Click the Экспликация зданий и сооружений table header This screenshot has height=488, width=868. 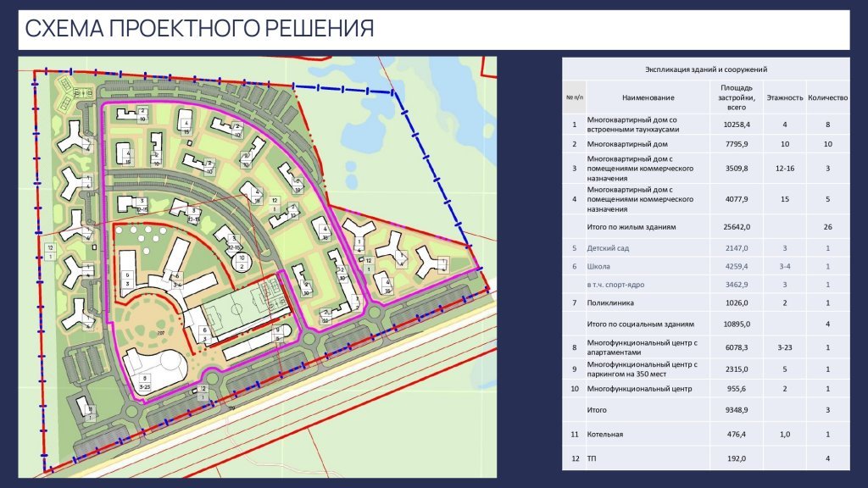click(x=706, y=70)
